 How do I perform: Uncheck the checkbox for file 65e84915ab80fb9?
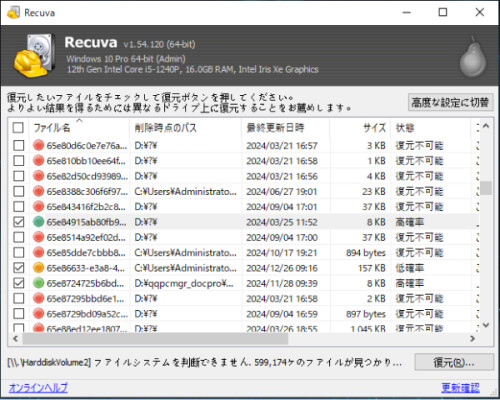[18, 222]
